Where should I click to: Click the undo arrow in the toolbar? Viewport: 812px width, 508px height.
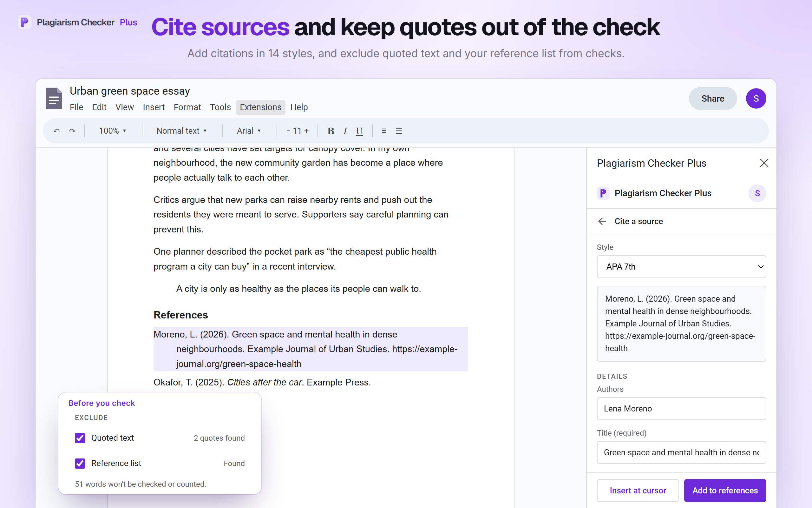coord(57,131)
